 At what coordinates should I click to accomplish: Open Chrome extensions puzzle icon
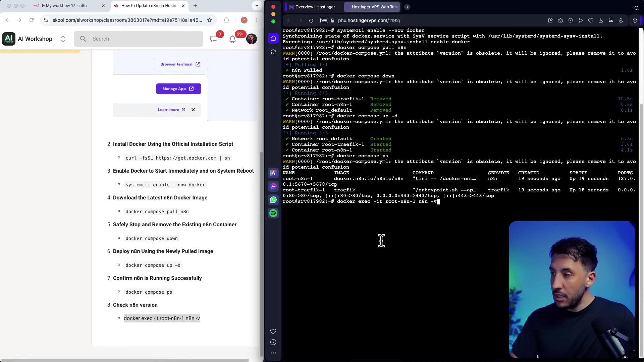[226, 20]
